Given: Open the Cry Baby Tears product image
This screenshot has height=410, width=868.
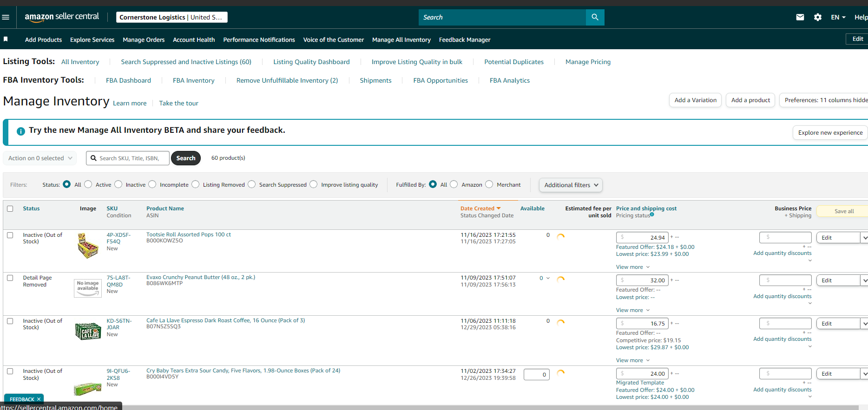Looking at the screenshot, I should (x=88, y=389).
